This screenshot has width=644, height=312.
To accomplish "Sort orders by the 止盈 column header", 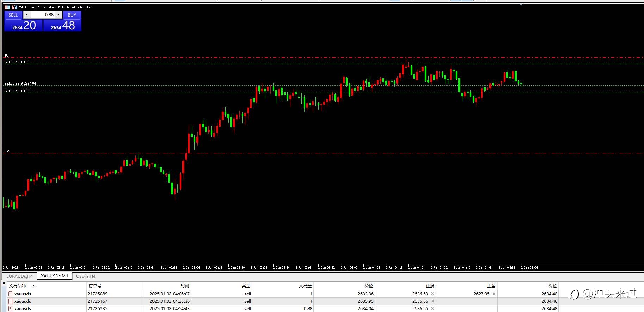I will 491,286.
